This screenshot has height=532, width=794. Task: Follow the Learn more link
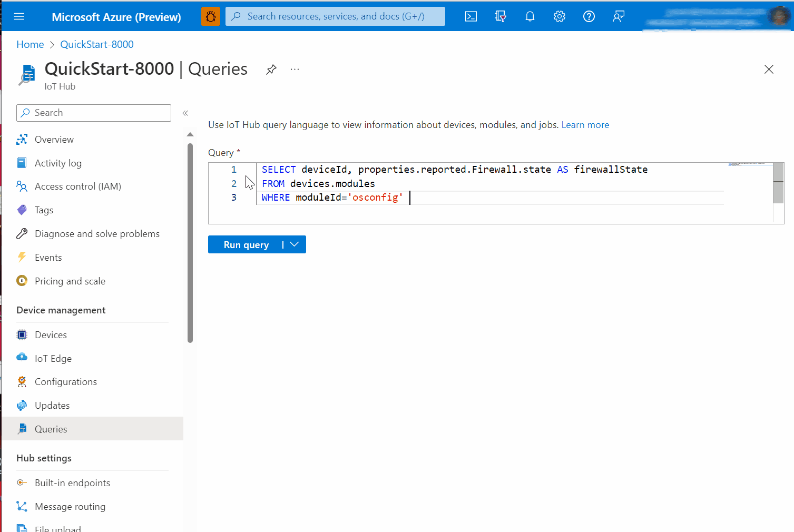pos(585,125)
